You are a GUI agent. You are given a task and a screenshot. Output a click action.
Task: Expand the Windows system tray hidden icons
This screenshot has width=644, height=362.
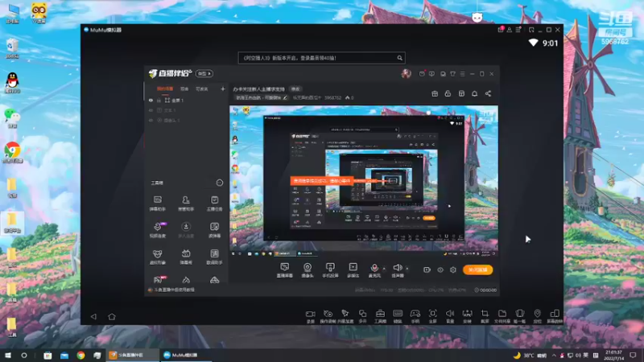tap(554, 356)
